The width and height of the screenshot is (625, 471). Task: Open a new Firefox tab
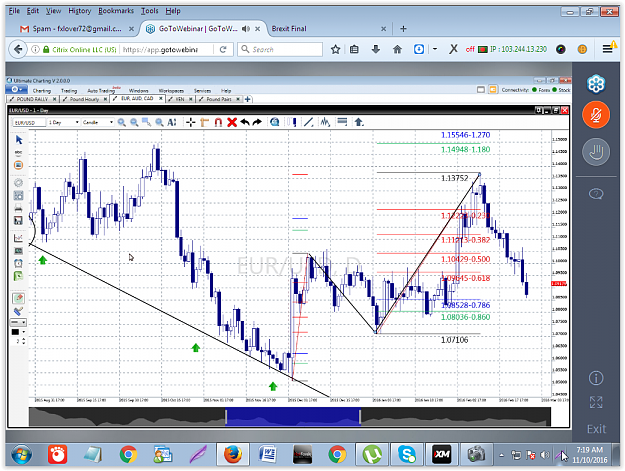(403, 29)
